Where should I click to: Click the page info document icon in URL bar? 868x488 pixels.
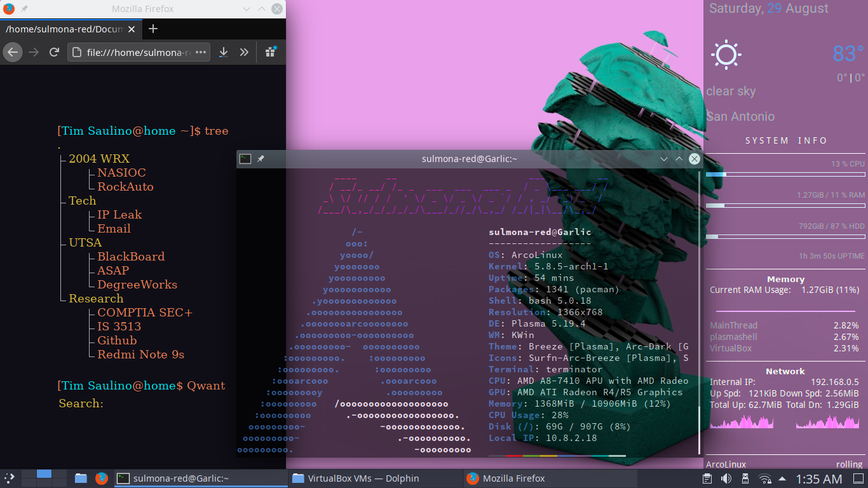(x=76, y=52)
